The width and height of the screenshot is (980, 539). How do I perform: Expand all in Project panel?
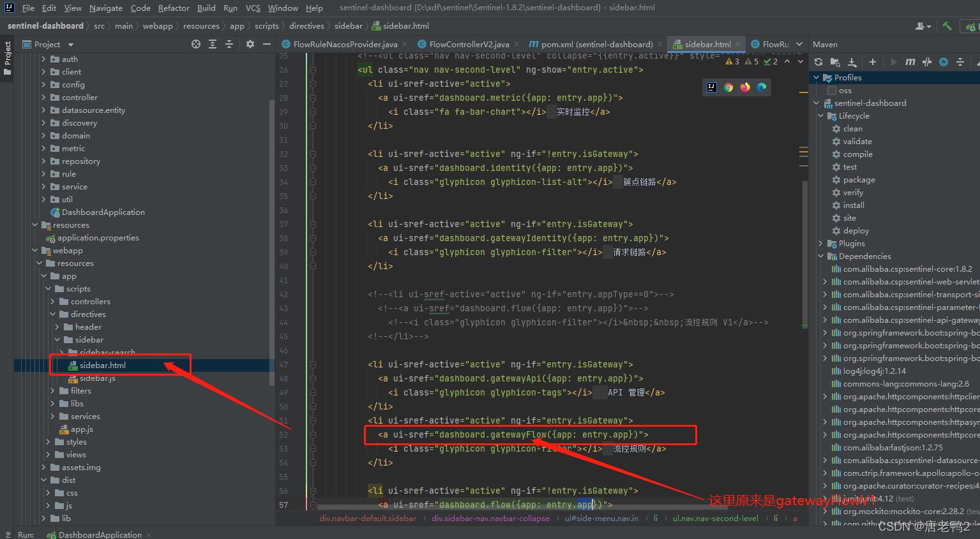(x=213, y=44)
